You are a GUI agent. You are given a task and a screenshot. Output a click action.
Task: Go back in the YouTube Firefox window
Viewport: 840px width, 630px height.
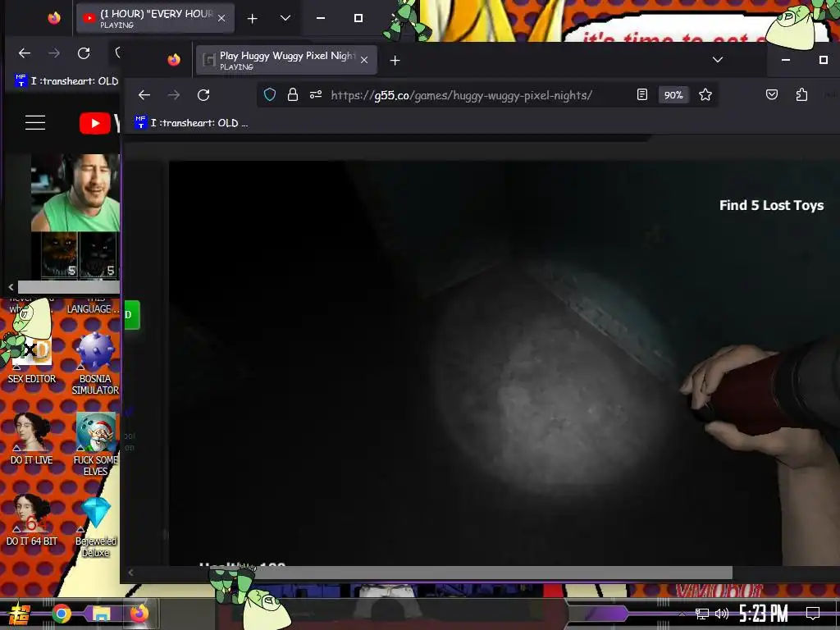pyautogui.click(x=25, y=53)
